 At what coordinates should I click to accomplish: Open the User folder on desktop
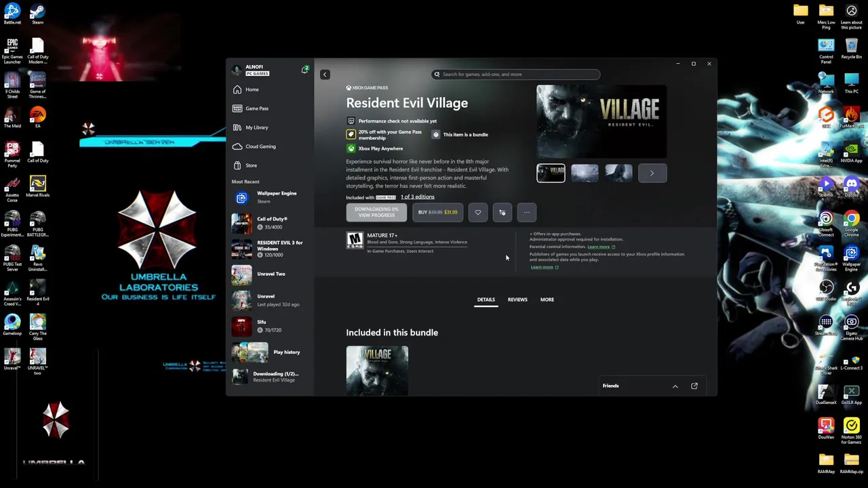click(x=801, y=14)
